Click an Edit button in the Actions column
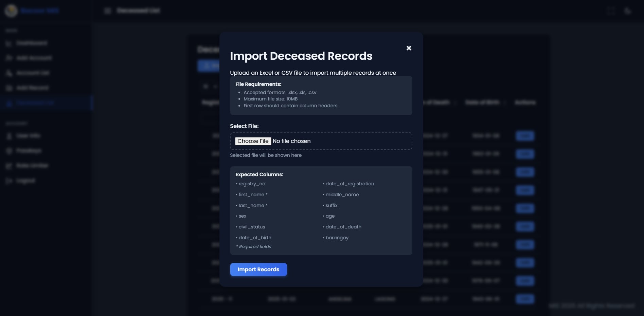Viewport: 644px width, 316px height. pos(525,135)
